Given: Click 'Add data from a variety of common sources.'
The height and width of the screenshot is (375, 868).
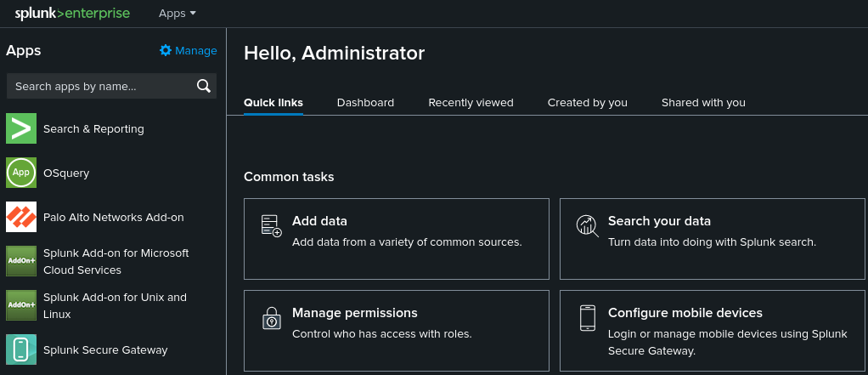Looking at the screenshot, I should (x=407, y=242).
